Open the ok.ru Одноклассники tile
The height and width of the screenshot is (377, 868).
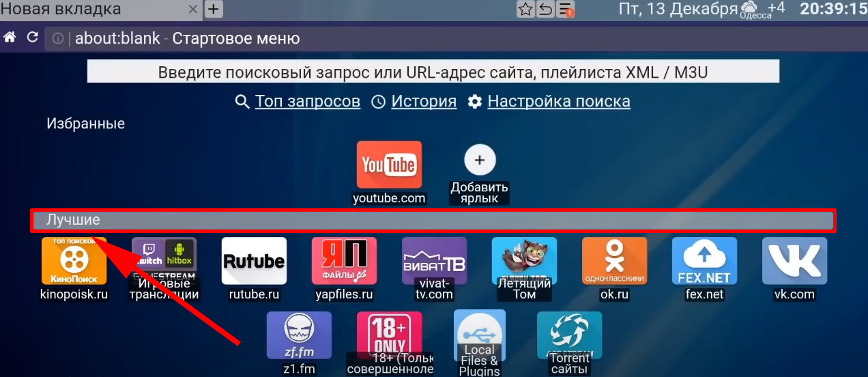614,261
